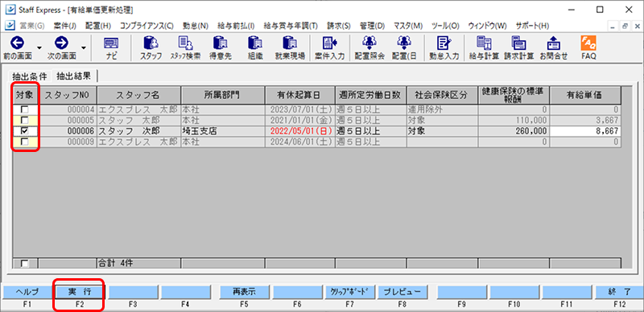Image resolution: width=644 pixels, height=312 pixels.
Task: Open the マスタ(M) menu
Action: coord(408,26)
